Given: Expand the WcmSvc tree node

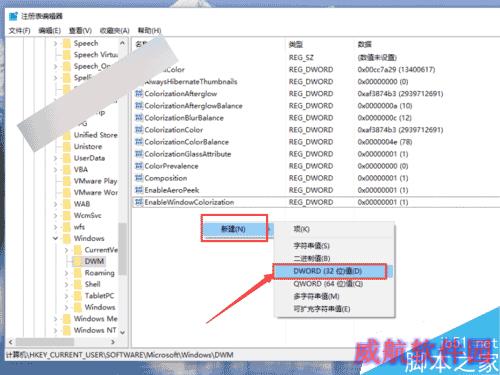Looking at the screenshot, I should (55, 215).
